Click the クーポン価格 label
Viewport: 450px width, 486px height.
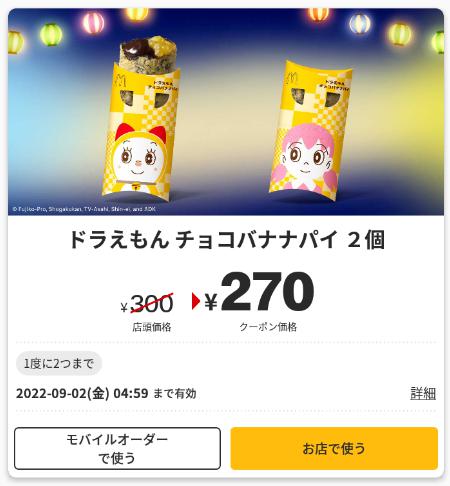pyautogui.click(x=268, y=327)
